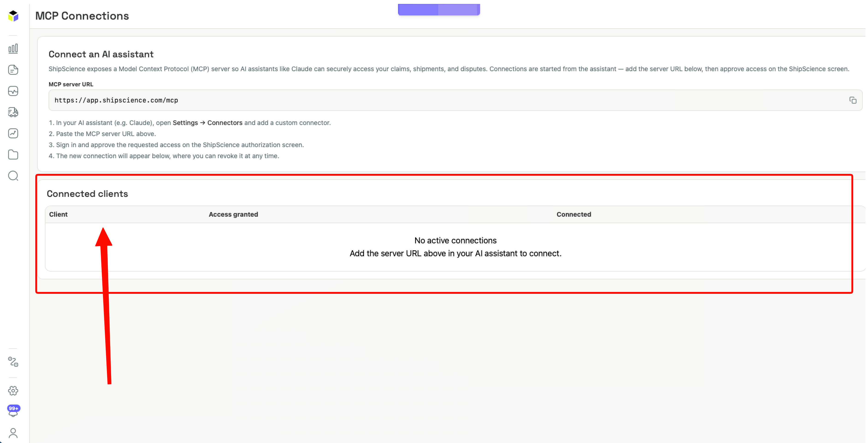The height and width of the screenshot is (443, 868).
Task: Open the line chart analytics icon
Action: coord(13,134)
